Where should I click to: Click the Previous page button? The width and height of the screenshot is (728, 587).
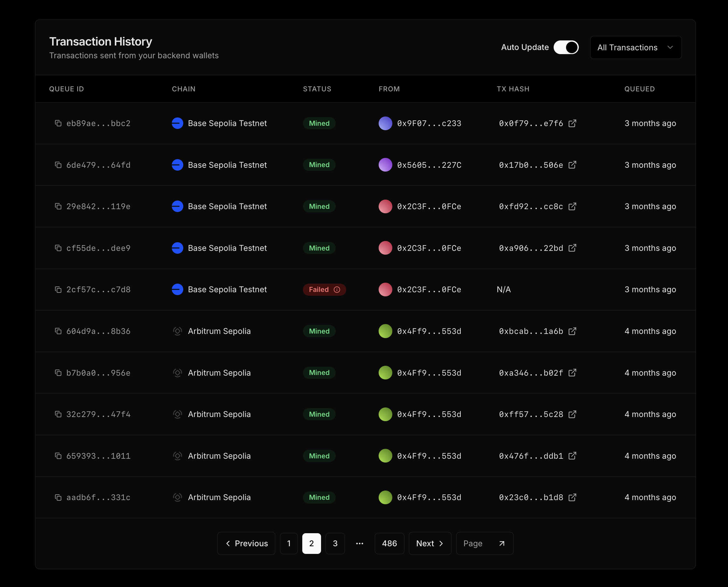click(x=246, y=543)
